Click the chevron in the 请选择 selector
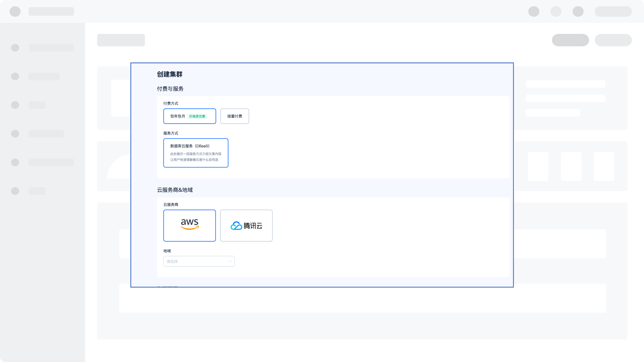 (230, 261)
